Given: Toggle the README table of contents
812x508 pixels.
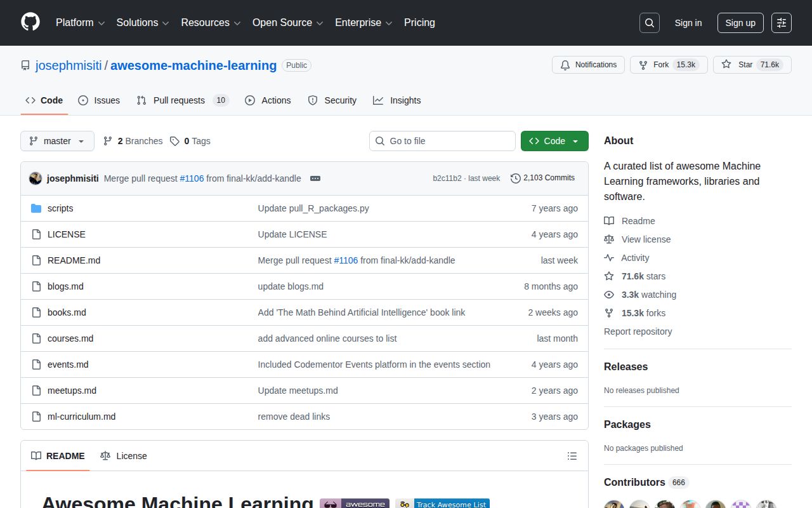Looking at the screenshot, I should coord(572,455).
